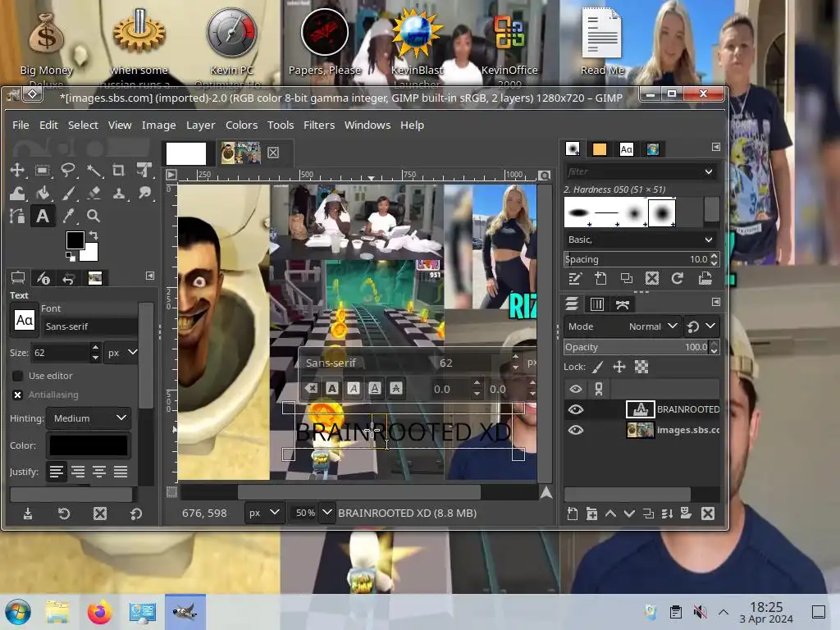840x630 pixels.
Task: Select the Paths tool
Action: 17,216
